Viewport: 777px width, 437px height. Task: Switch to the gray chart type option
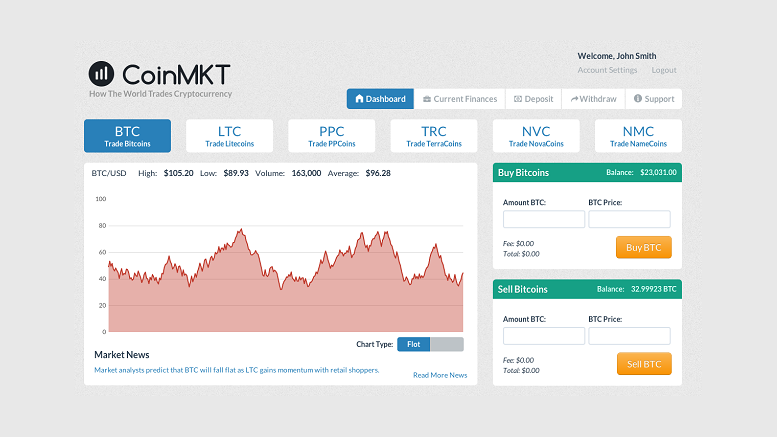tap(447, 344)
